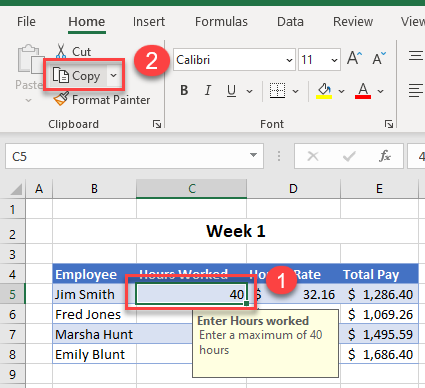Toggle Italic formatting
Image resolution: width=425 pixels, height=388 pixels.
pos(208,90)
